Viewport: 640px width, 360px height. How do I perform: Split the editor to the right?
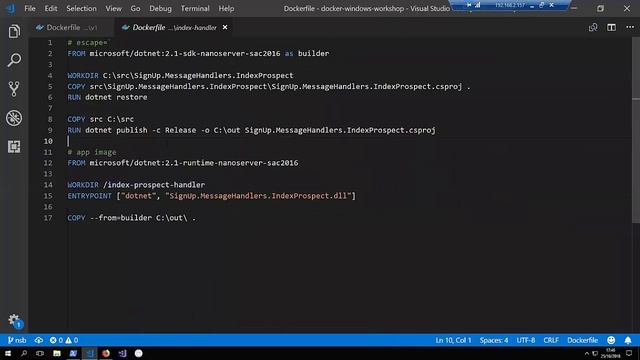coord(611,27)
